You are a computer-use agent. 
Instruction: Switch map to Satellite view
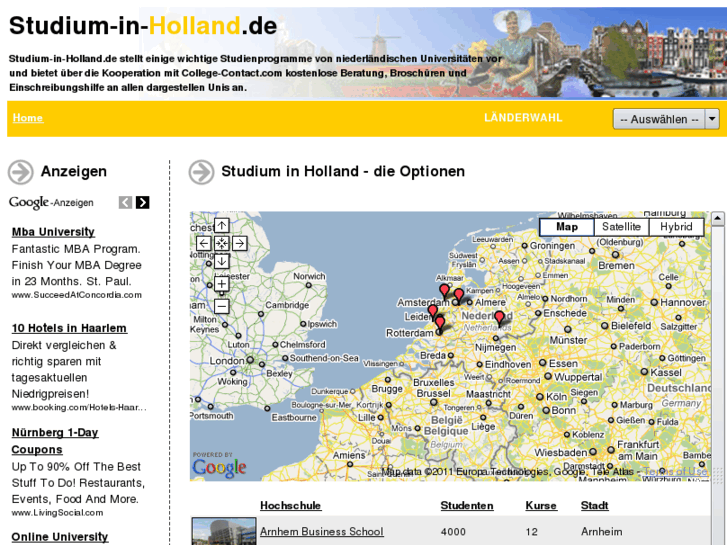click(621, 227)
